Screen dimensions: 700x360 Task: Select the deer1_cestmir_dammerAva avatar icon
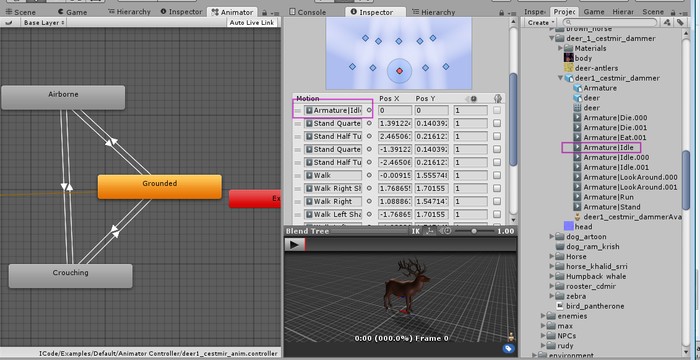577,217
